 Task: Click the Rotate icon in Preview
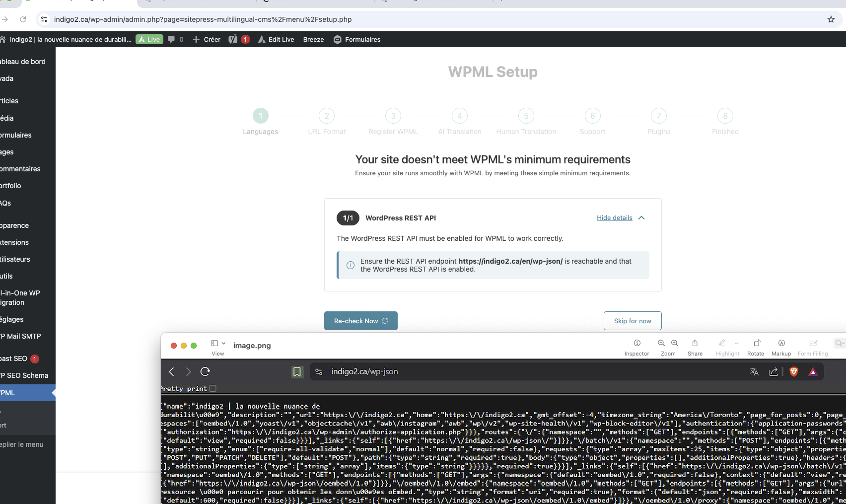click(756, 343)
